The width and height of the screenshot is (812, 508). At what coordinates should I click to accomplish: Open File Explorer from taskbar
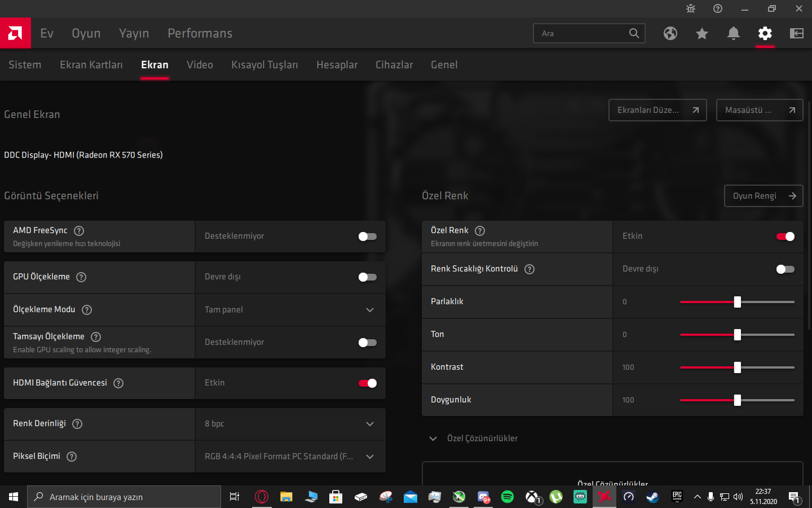[286, 497]
